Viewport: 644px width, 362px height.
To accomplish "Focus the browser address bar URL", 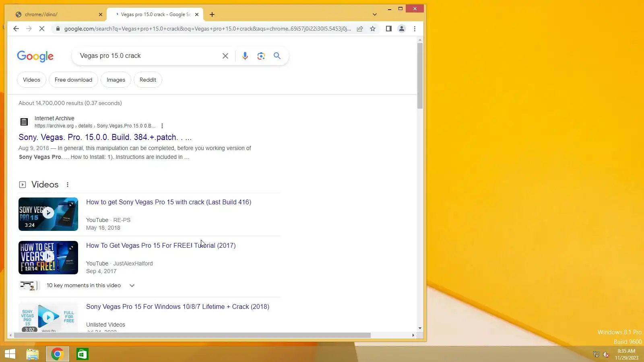I will click(x=208, y=29).
